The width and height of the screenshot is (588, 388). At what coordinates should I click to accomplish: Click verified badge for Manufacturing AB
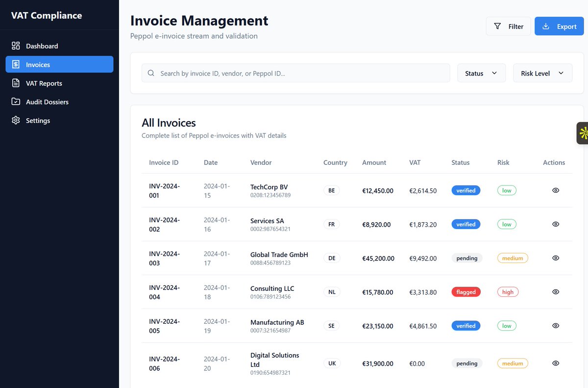466,326
